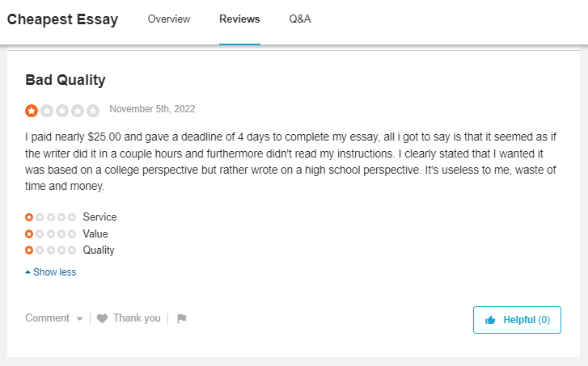Click the Comment link text
This screenshot has width=588, height=366.
click(47, 318)
